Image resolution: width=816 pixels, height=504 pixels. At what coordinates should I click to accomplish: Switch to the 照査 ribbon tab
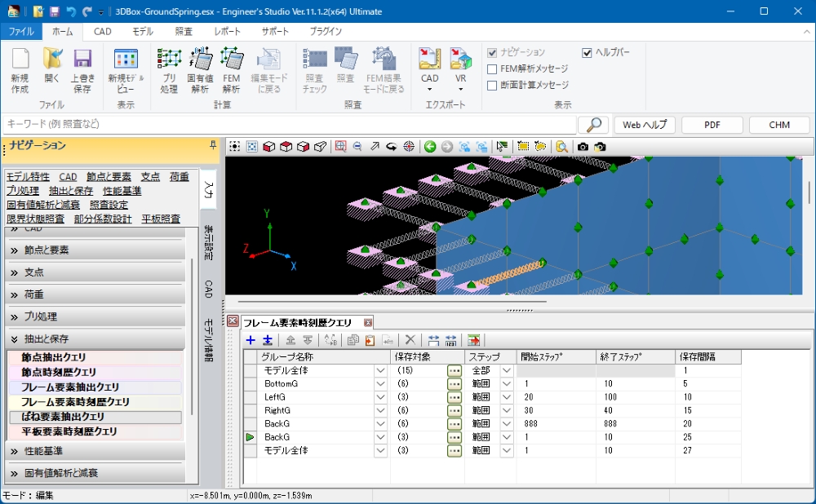(184, 31)
